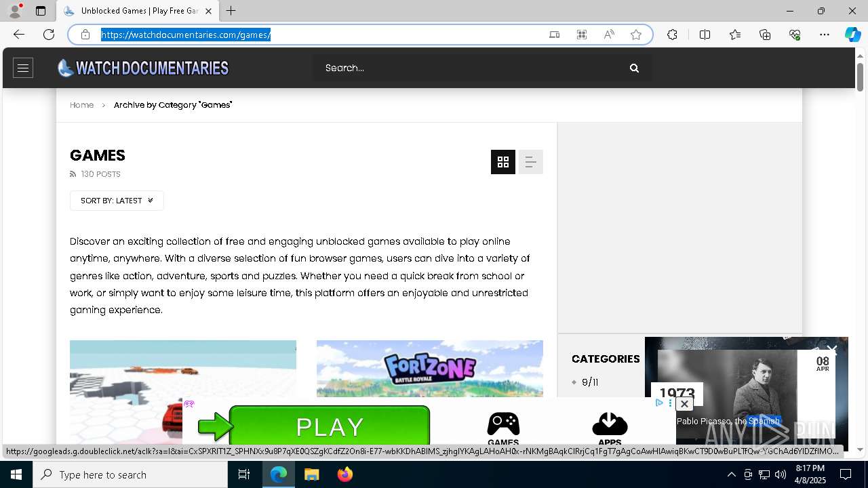Open the hamburger site menu
868x488 pixels.
pos(23,68)
